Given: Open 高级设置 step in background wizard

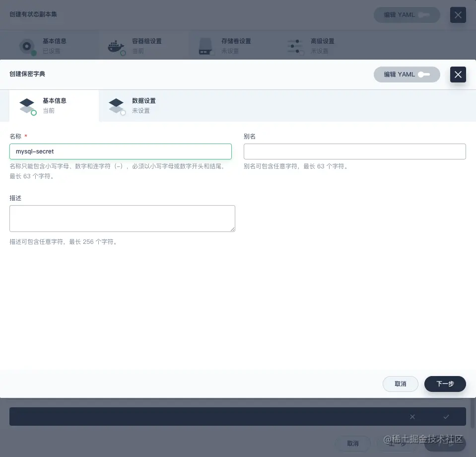Looking at the screenshot, I should point(322,46).
